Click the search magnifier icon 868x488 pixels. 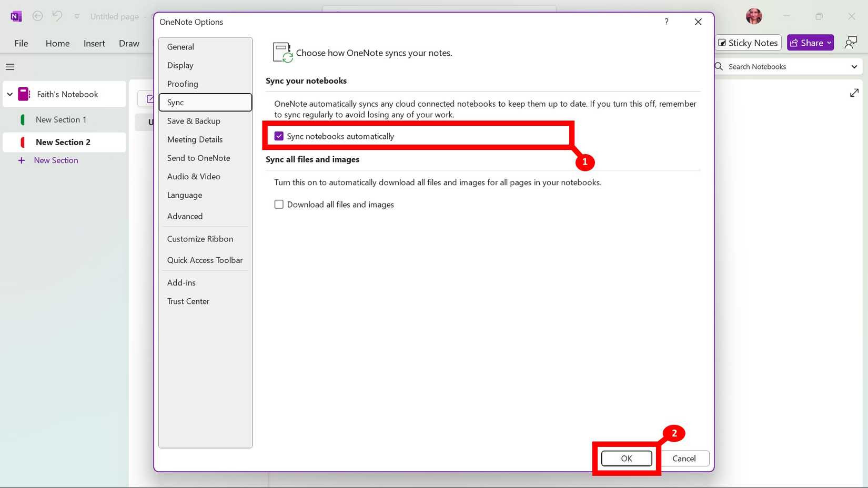click(x=718, y=66)
